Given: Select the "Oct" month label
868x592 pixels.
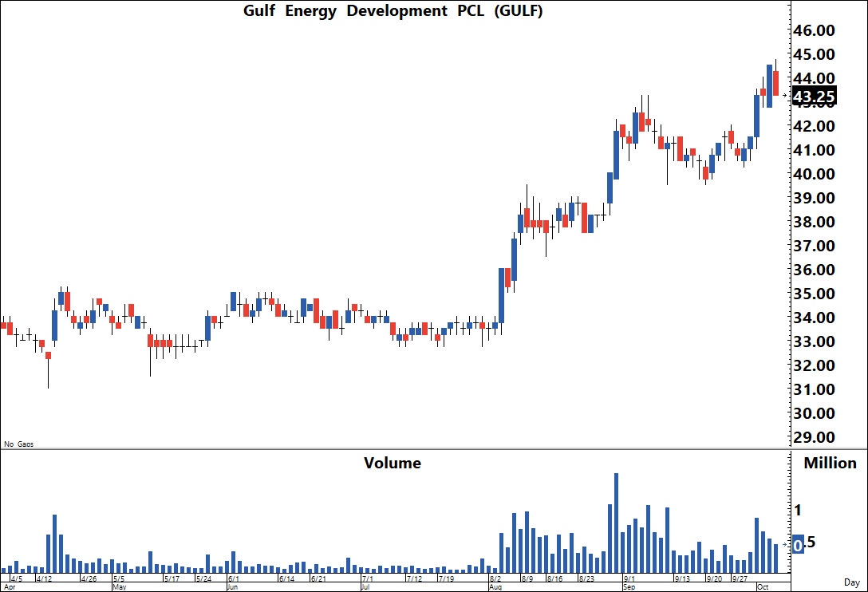Looking at the screenshot, I should pyautogui.click(x=763, y=587).
